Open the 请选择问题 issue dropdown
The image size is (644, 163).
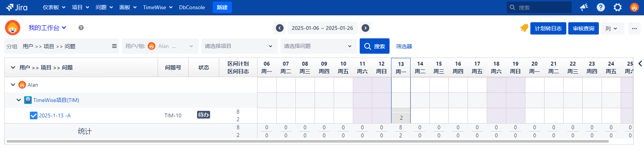(x=318, y=46)
